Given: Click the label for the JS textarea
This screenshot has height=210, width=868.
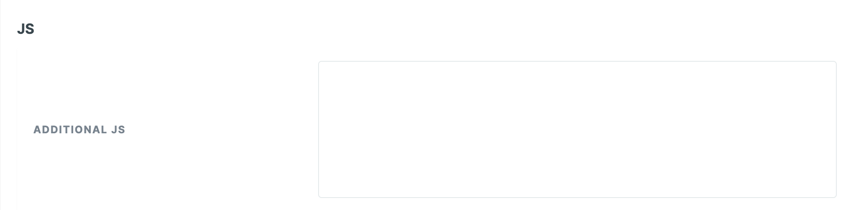Looking at the screenshot, I should (x=79, y=130).
